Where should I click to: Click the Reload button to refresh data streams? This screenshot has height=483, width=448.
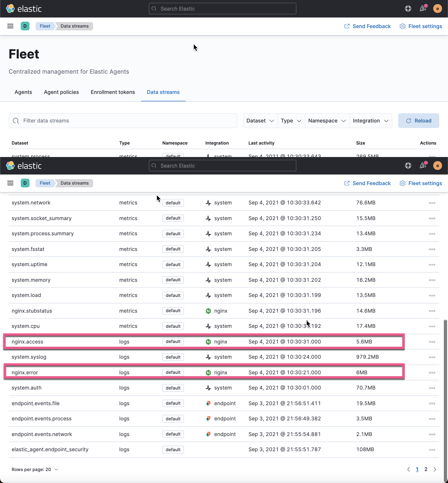pos(419,121)
